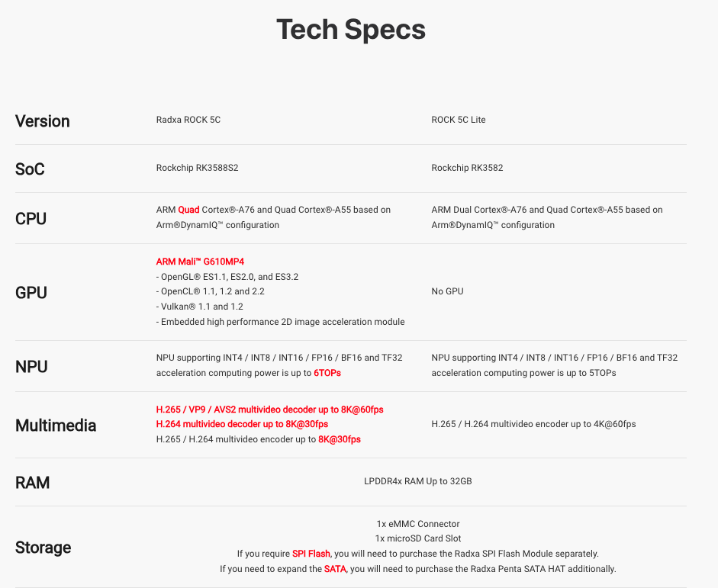
Task: Click the LPDDR4x RAM Up to 32GB text
Action: [x=418, y=481]
